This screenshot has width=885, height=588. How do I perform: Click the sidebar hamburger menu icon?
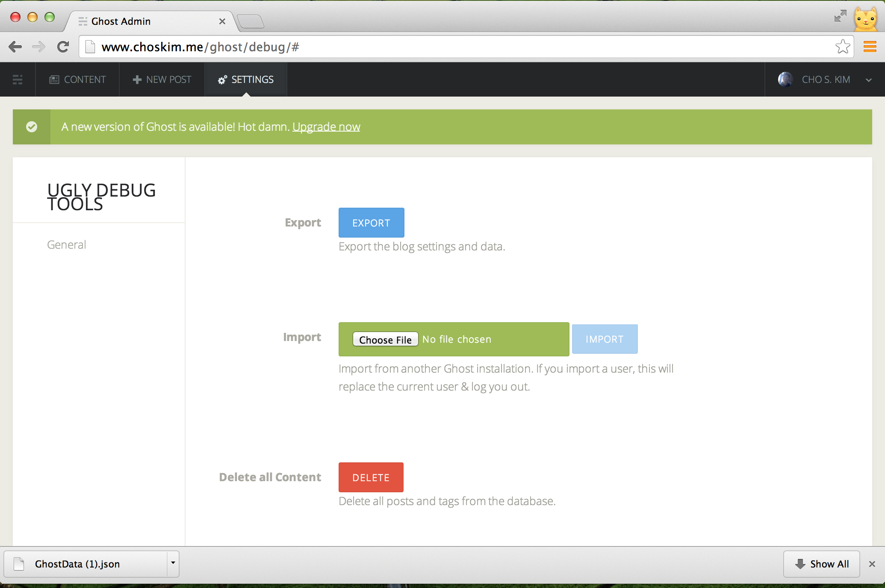point(18,79)
